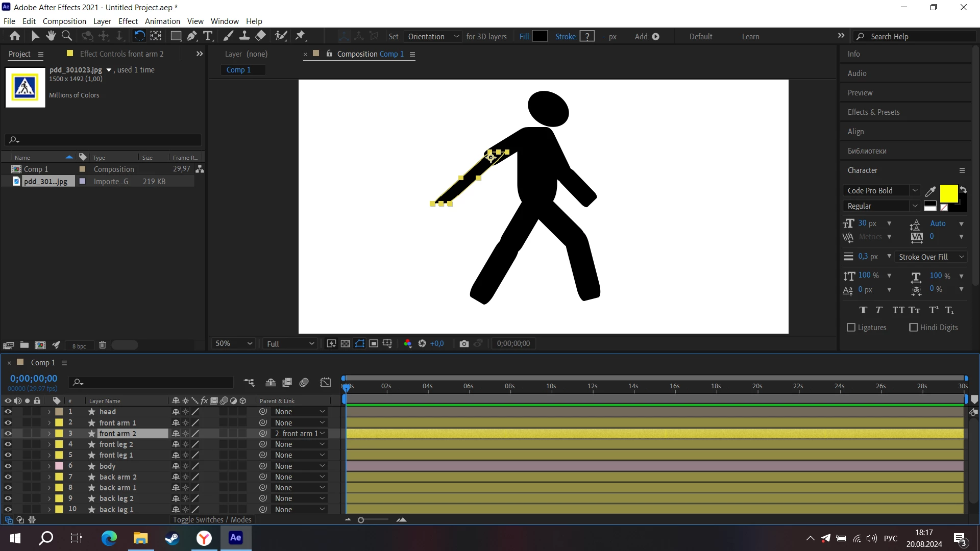Expand the body layer properties
The image size is (980, 551).
[49, 466]
